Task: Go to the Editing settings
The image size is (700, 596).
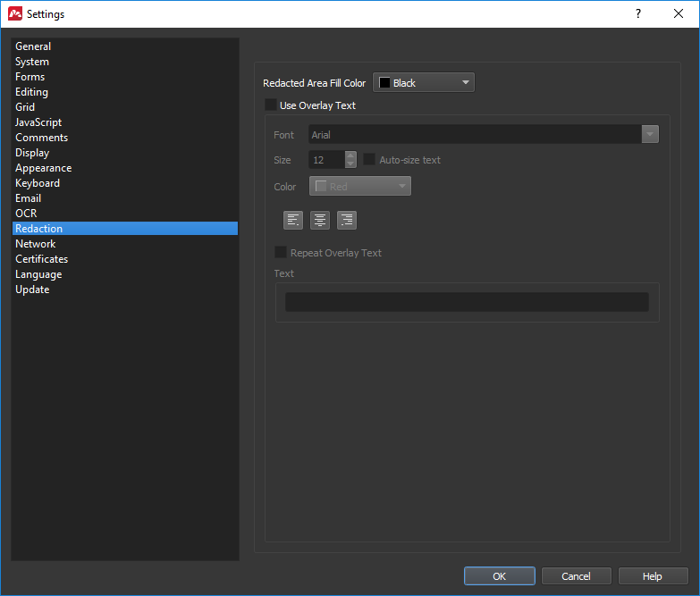Action: [x=125, y=92]
